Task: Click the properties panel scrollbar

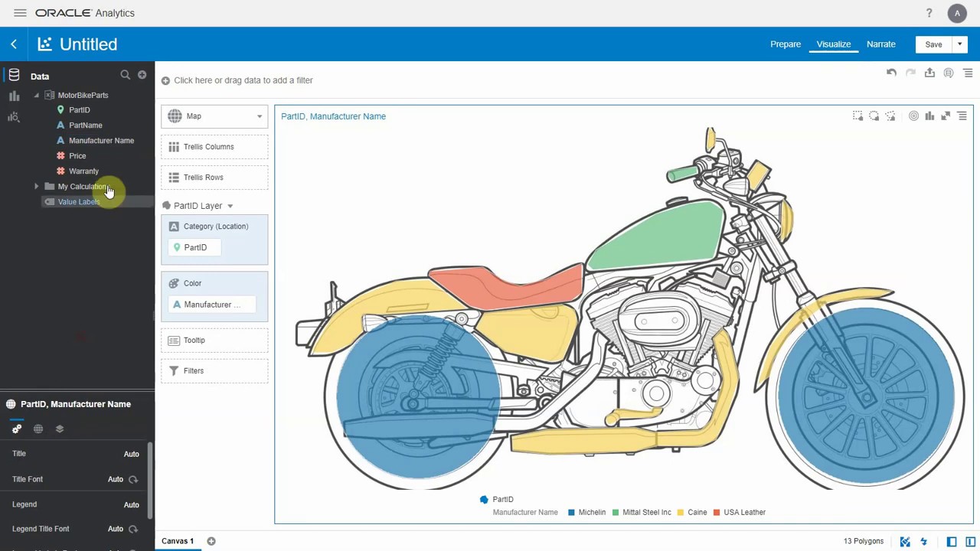Action: (151, 481)
